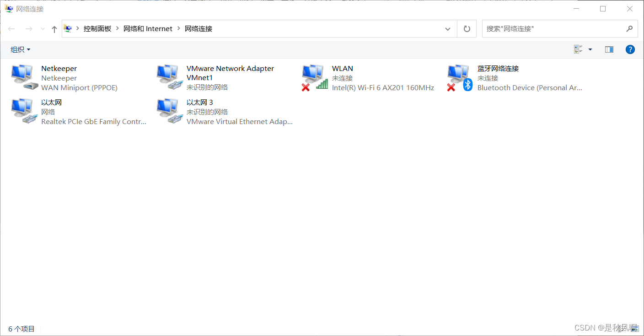Minimize the network connections window
644x336 pixels.
[x=575, y=9]
